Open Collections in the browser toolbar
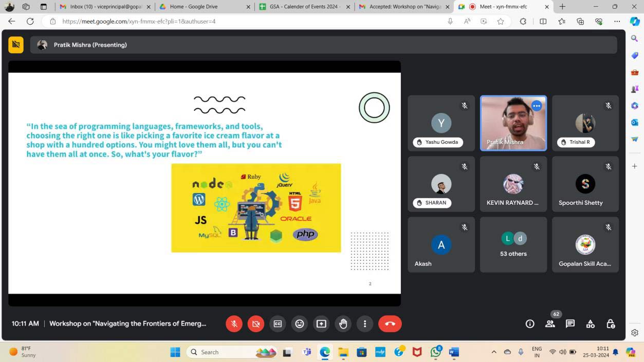The width and height of the screenshot is (644, 362). tap(580, 22)
